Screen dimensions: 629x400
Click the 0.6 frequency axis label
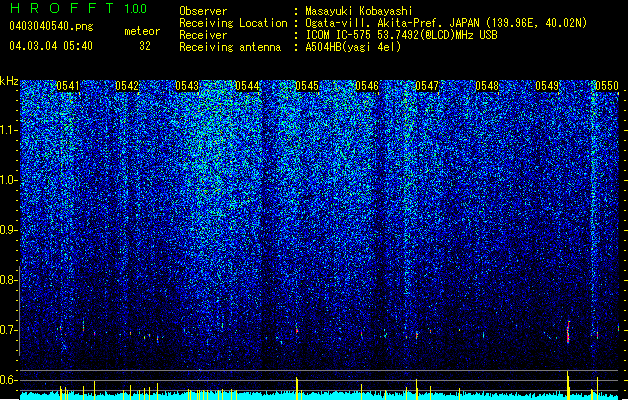[x=8, y=380]
